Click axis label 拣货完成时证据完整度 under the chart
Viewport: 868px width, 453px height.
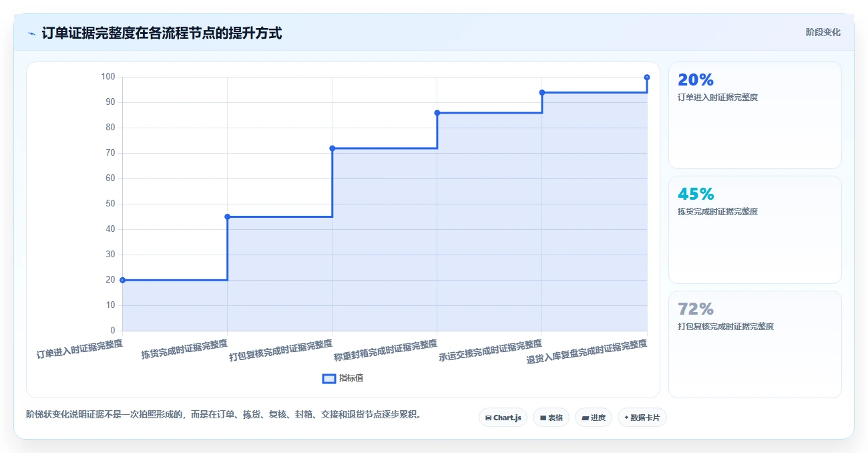(184, 349)
